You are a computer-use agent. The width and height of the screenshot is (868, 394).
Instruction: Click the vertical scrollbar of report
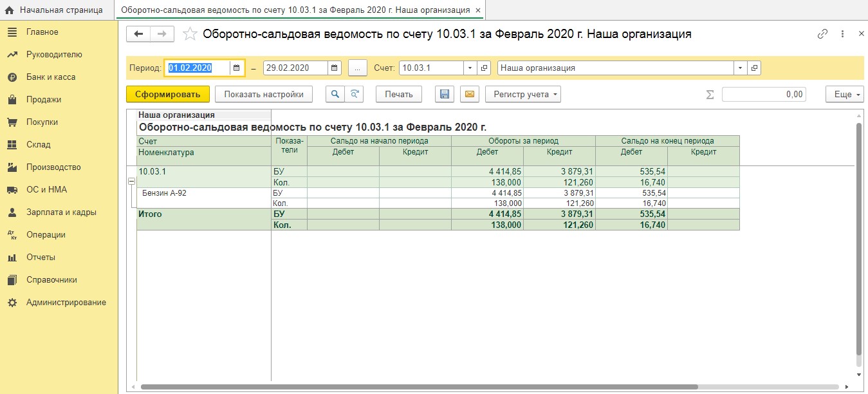tap(858, 238)
